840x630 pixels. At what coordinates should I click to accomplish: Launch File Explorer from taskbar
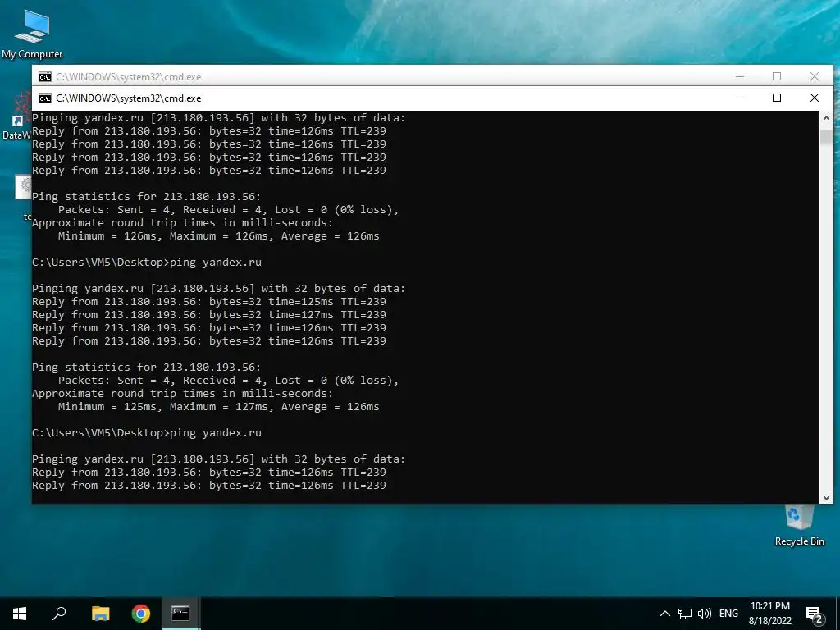click(100, 614)
